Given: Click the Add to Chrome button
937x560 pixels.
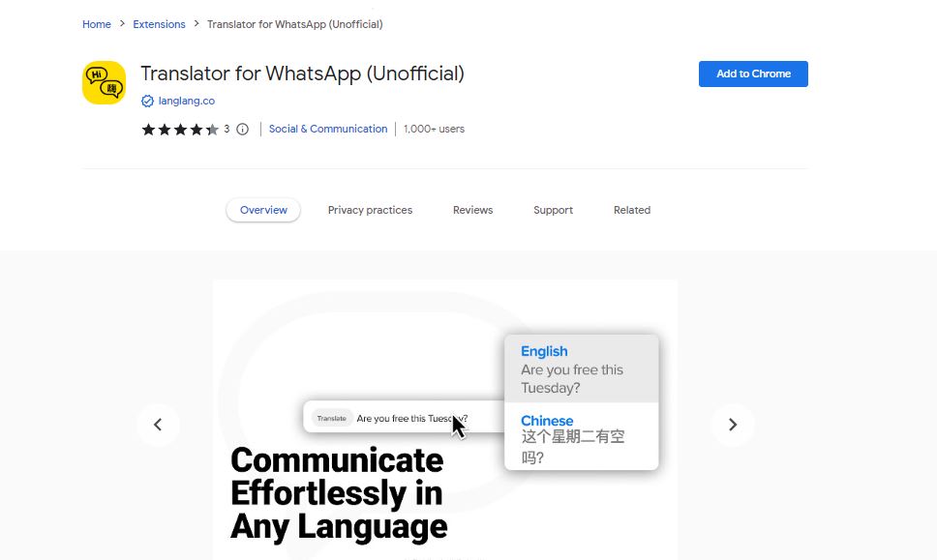Looking at the screenshot, I should [753, 74].
